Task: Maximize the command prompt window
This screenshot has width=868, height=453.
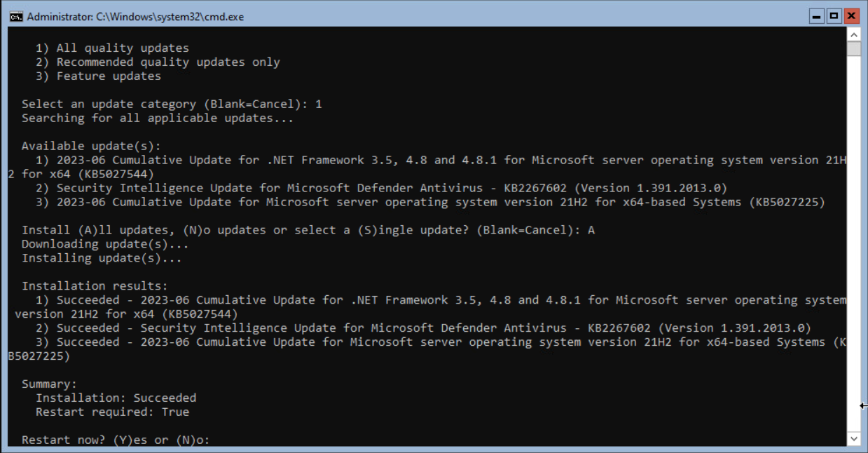Action: coord(834,16)
